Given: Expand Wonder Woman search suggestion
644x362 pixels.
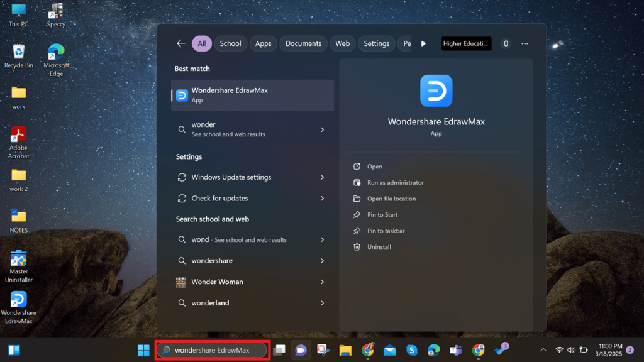Looking at the screenshot, I should pos(323,282).
